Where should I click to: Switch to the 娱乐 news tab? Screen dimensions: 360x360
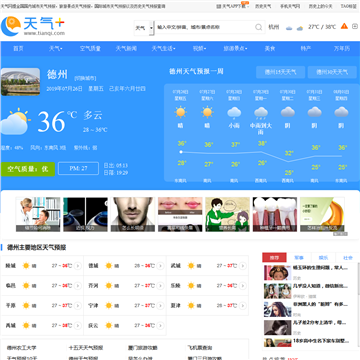[323, 258]
